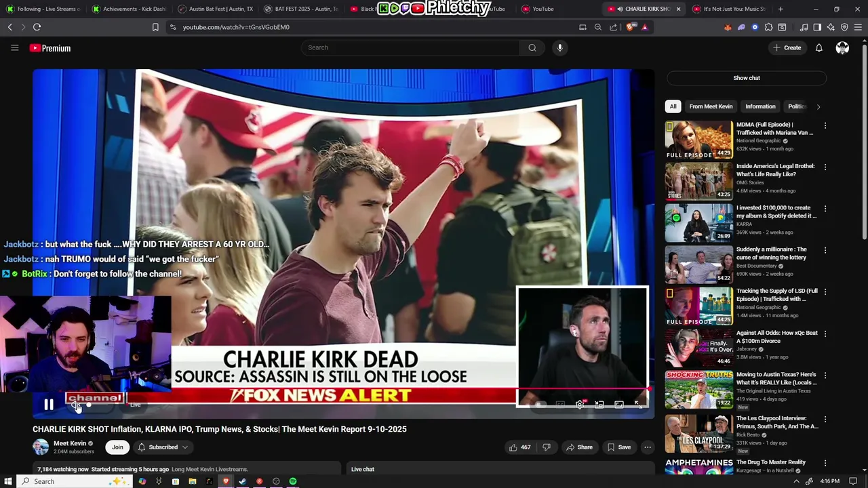Dislike the video with thumbs down
This screenshot has height=488, width=868.
(546, 447)
